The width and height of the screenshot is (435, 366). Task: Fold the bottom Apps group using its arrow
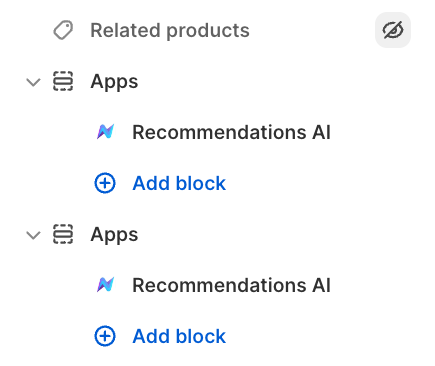click(x=33, y=235)
